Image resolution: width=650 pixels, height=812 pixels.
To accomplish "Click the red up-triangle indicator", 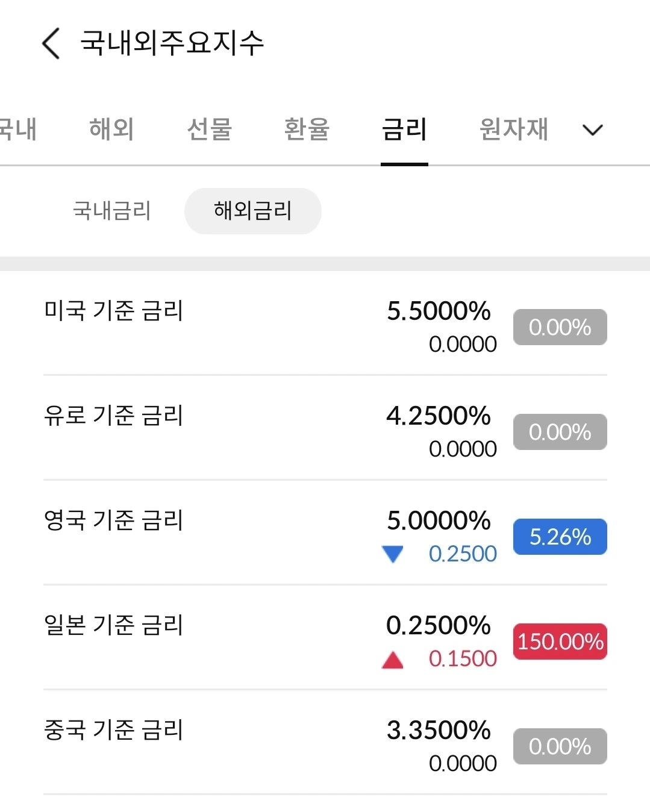I will click(393, 660).
